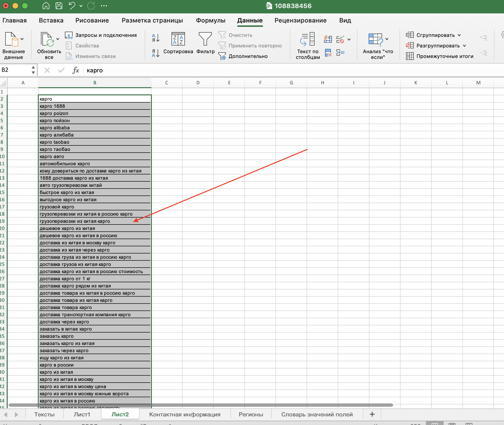Toggle the Фильтр funnel button
Screen dimensions: 504x425
[x=205, y=43]
